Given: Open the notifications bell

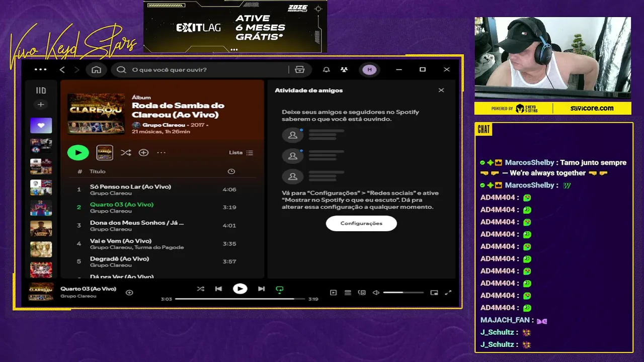Looking at the screenshot, I should tap(326, 69).
